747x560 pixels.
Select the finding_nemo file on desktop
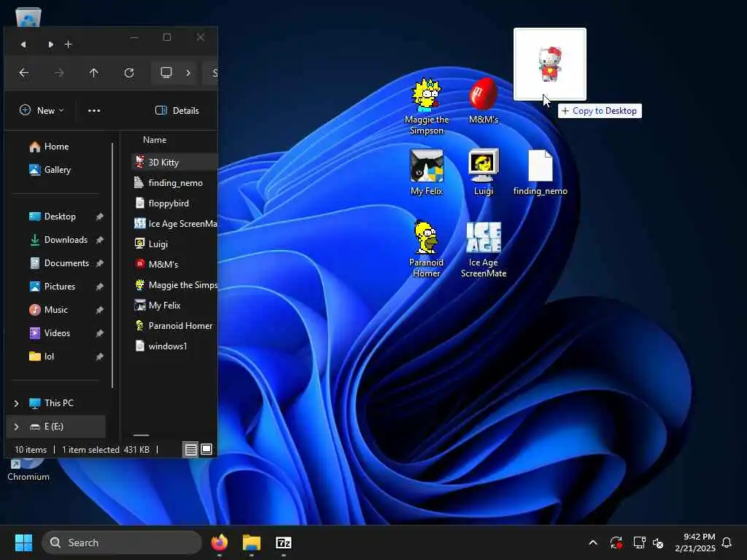click(541, 172)
